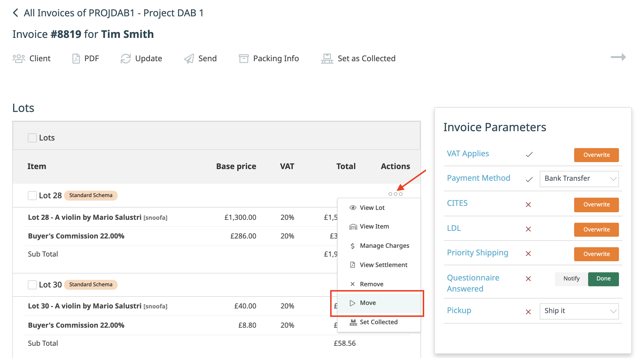Click the eye icon beside View Lot
Image resolution: width=644 pixels, height=358 pixels.
(x=353, y=208)
